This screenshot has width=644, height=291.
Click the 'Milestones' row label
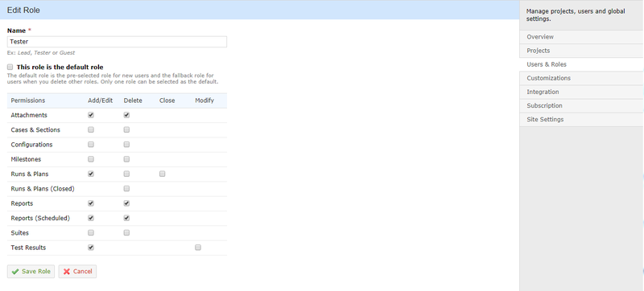(26, 159)
